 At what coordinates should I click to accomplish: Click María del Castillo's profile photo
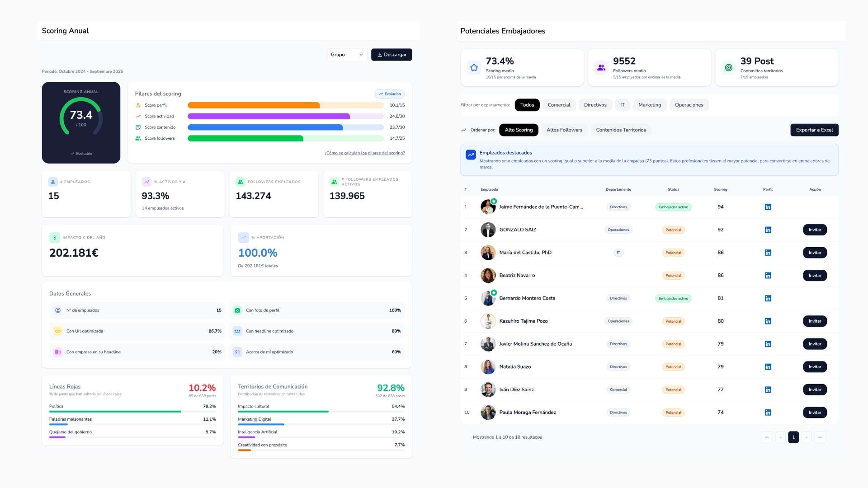point(488,253)
